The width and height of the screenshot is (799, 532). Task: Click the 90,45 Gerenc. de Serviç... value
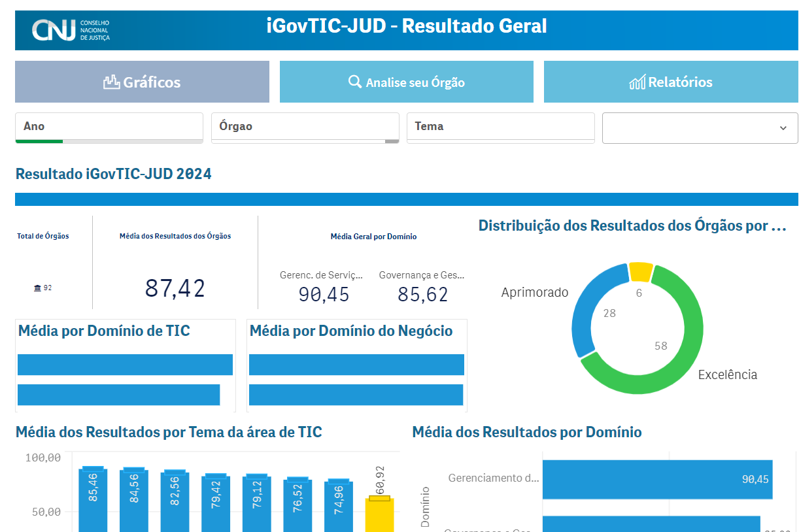(x=324, y=295)
